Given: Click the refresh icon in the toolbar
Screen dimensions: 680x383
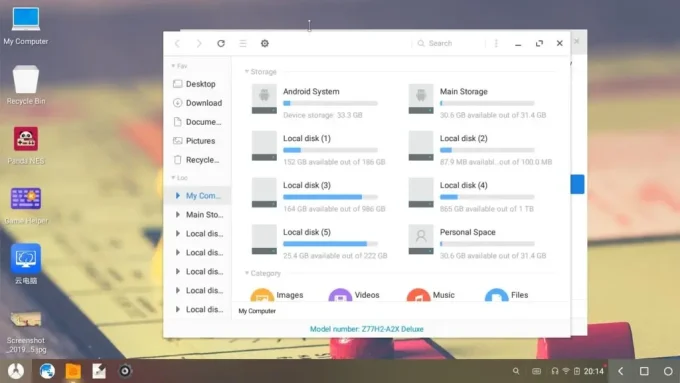Looking at the screenshot, I should pos(221,43).
